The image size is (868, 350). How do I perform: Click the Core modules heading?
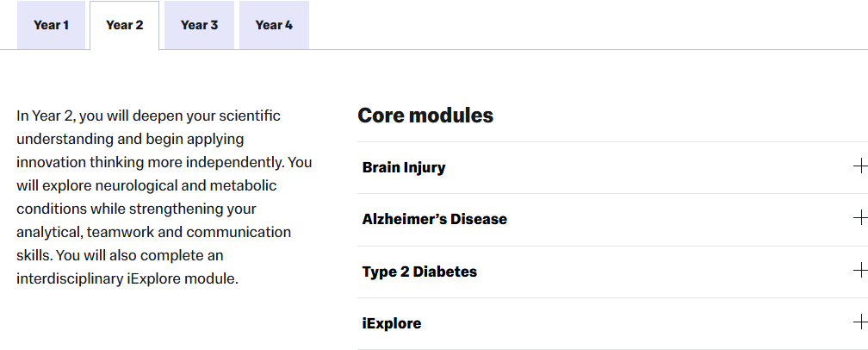425,116
